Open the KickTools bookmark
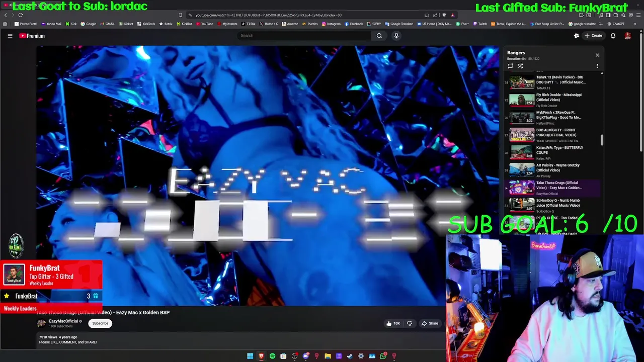This screenshot has height=362, width=644. 146,24
